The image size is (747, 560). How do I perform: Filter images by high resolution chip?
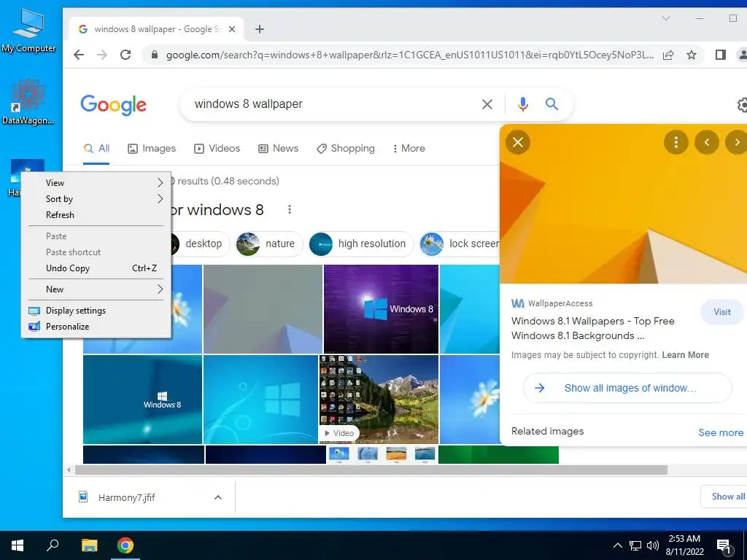[x=360, y=244]
